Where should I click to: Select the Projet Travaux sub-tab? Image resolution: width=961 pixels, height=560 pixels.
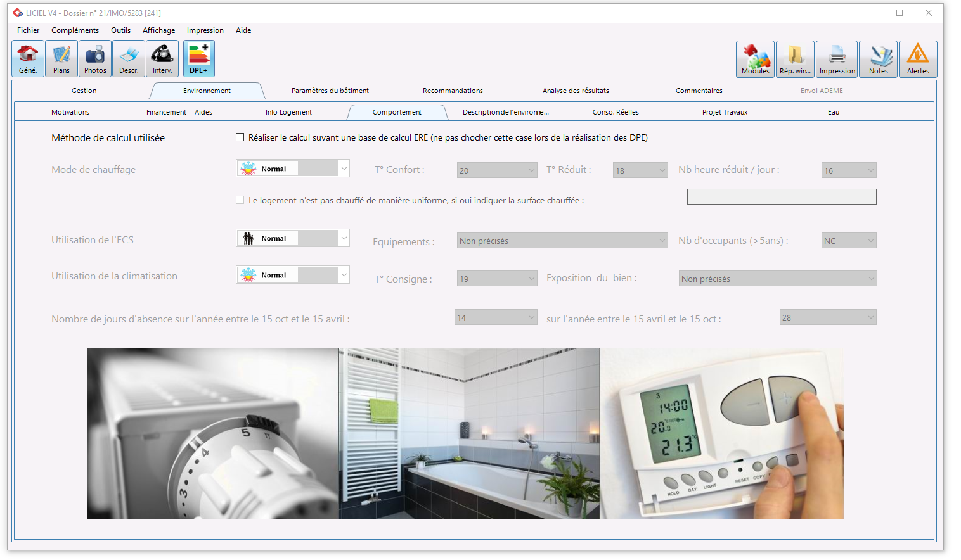(725, 112)
